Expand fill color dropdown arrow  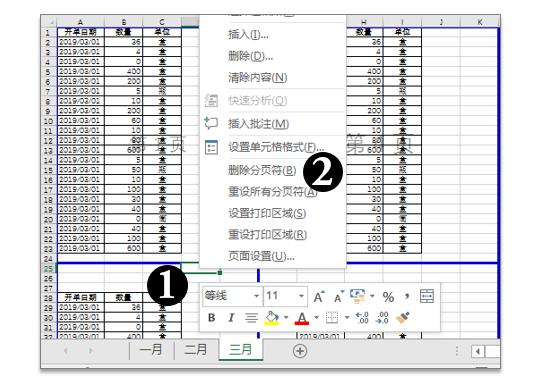[x=286, y=317]
